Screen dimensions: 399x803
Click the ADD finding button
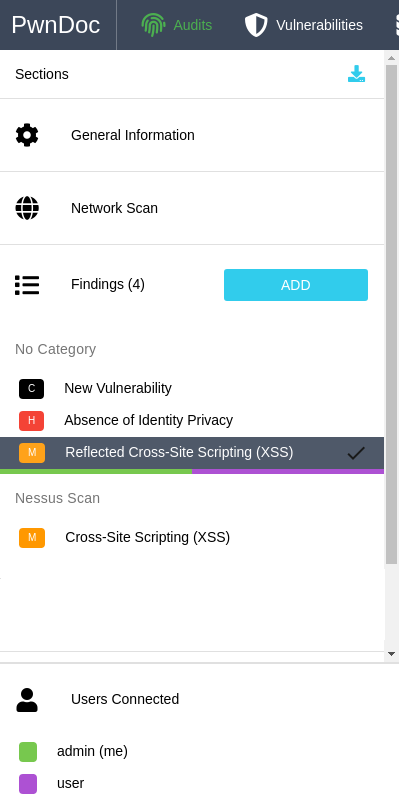tap(296, 285)
